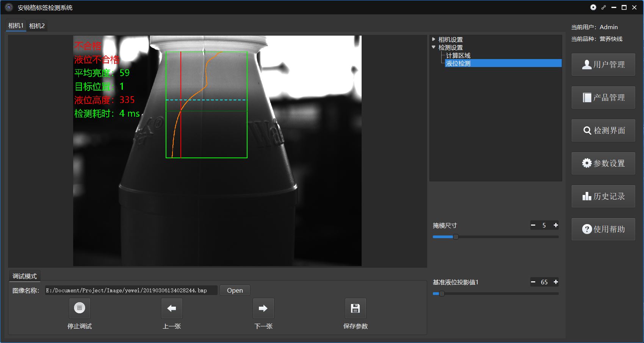Open 检测界面 detection interface
The height and width of the screenshot is (343, 644).
[x=603, y=131]
